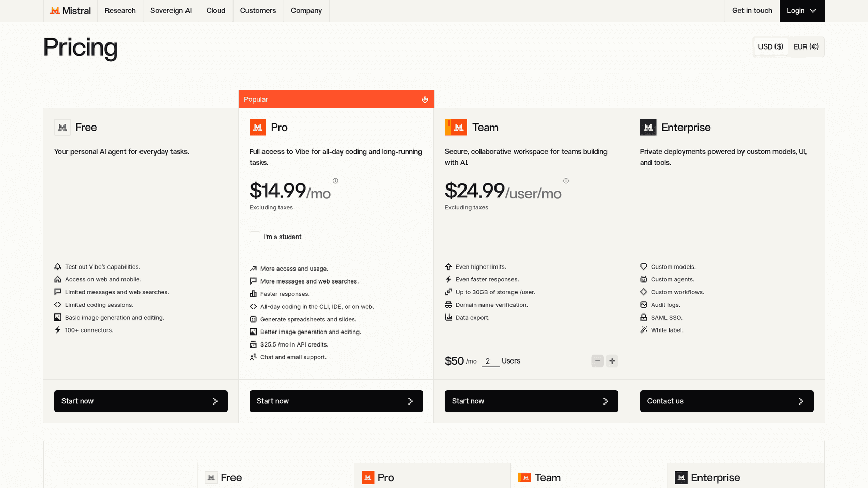
Task: Open the Login dropdown
Action: [802, 11]
